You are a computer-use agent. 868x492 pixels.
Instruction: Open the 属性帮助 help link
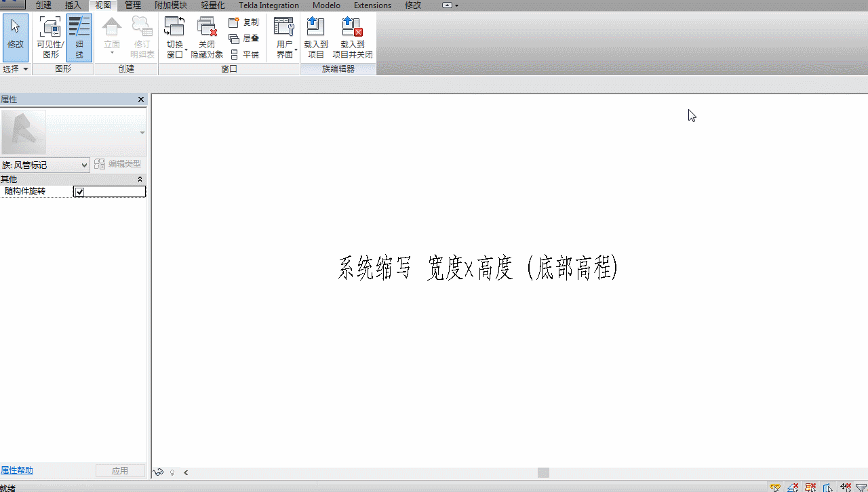tap(17, 470)
